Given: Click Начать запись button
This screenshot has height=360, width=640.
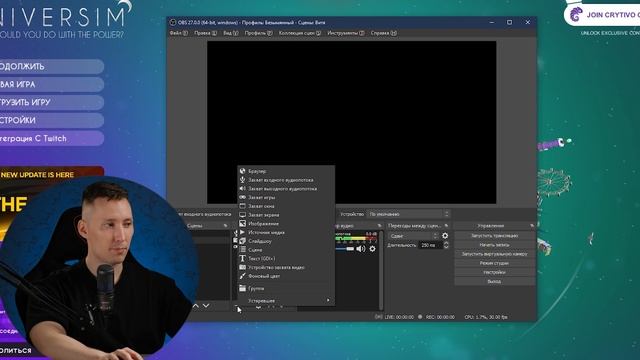Looking at the screenshot, I should 494,244.
